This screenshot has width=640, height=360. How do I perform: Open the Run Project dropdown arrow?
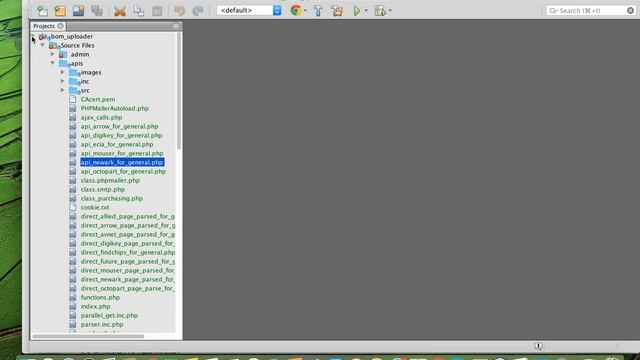(366, 11)
